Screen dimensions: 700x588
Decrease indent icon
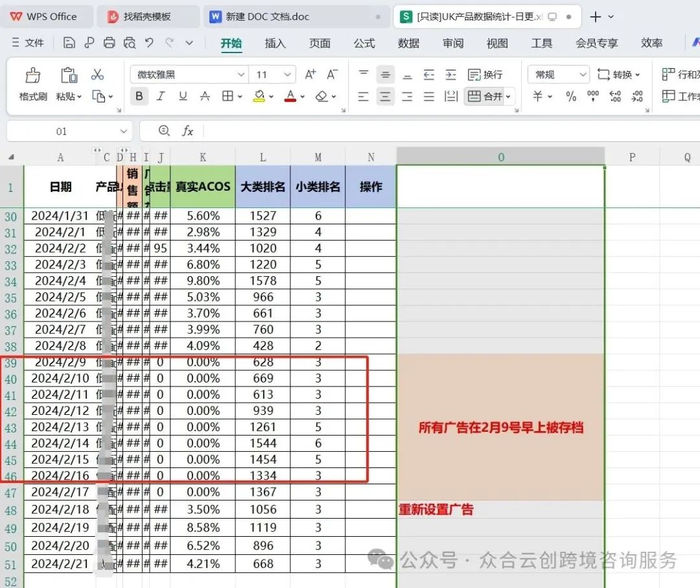(429, 75)
